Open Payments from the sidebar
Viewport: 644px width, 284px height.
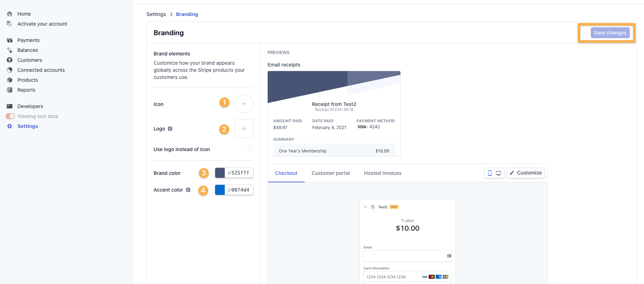28,40
